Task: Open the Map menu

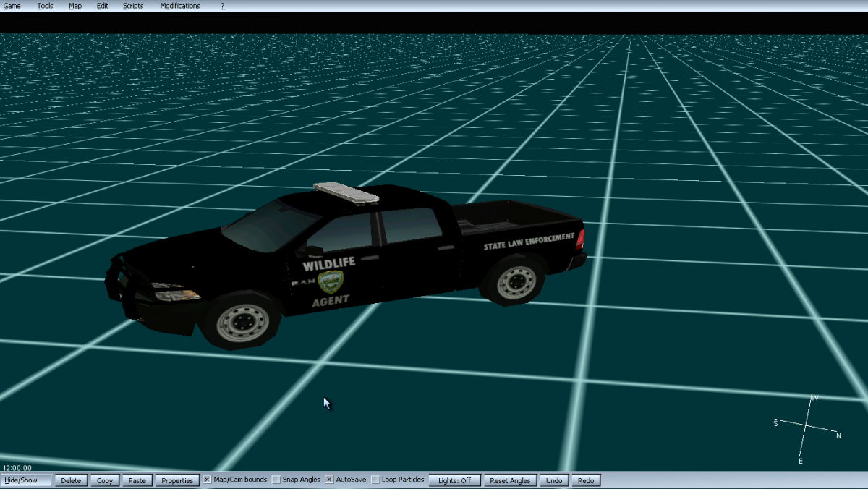Action: pos(75,6)
